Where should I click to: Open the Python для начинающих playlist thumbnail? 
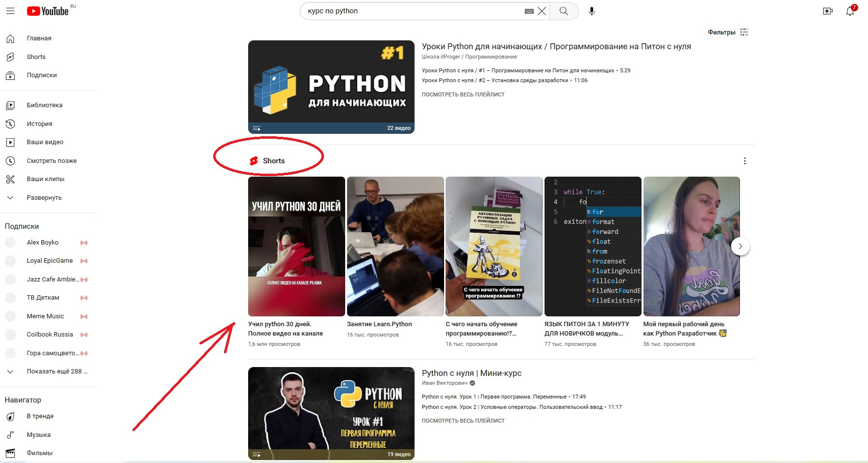pos(331,87)
